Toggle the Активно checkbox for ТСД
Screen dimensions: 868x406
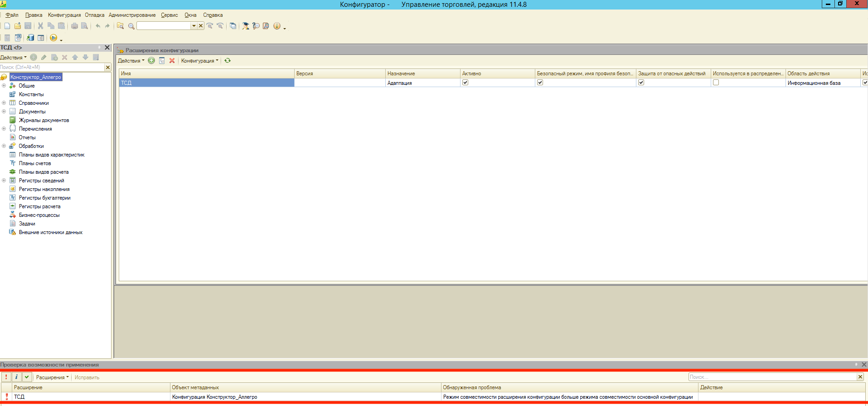click(465, 83)
